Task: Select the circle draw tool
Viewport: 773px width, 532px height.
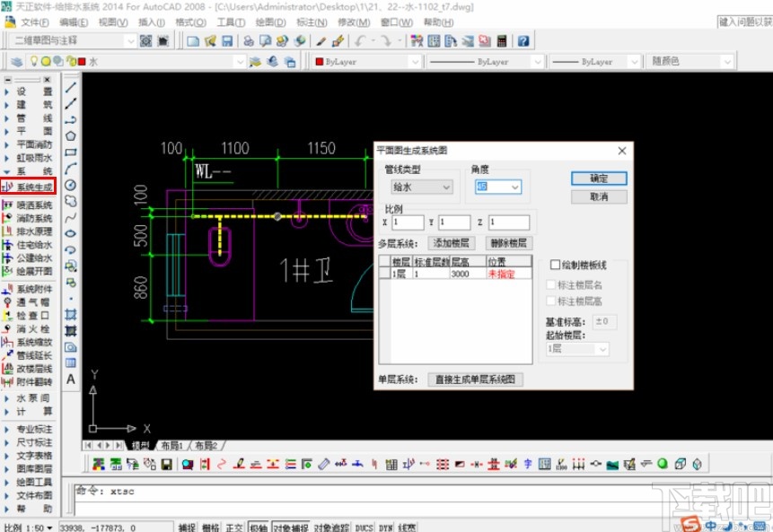Action: (x=71, y=185)
